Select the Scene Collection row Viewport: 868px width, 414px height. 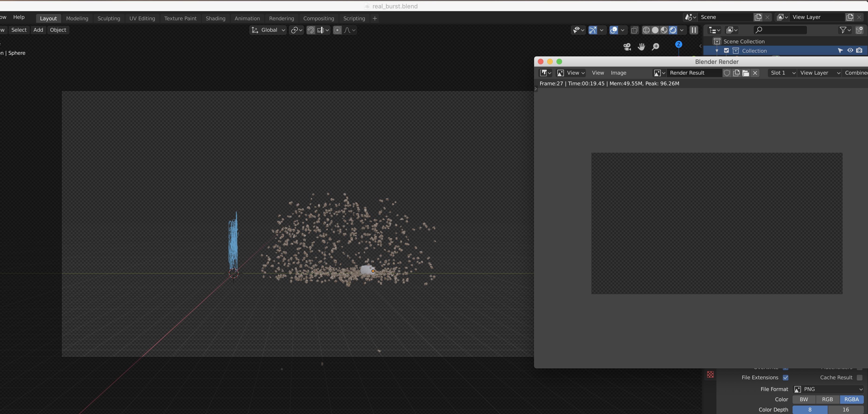pyautogui.click(x=785, y=41)
